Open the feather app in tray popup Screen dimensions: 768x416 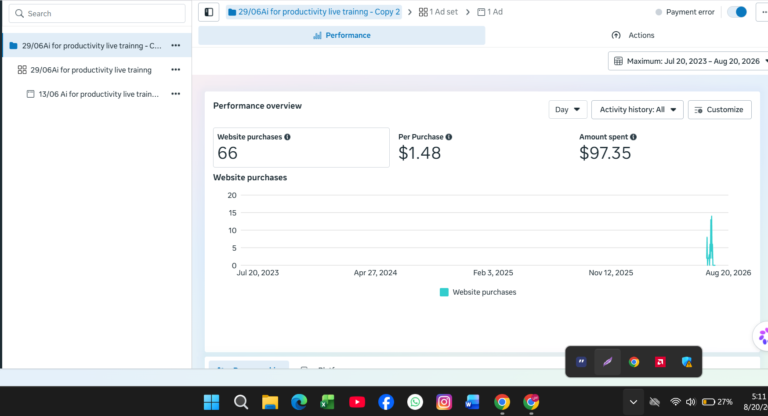(607, 362)
